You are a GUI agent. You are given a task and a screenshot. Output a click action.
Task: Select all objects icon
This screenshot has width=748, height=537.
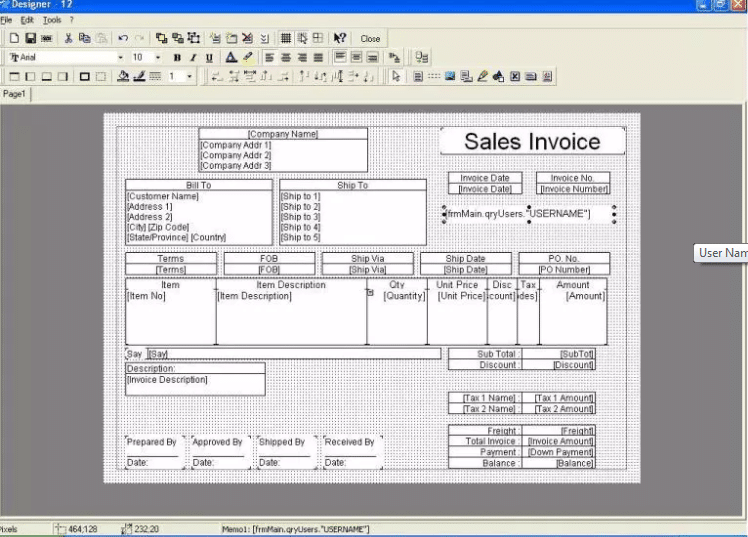194,38
